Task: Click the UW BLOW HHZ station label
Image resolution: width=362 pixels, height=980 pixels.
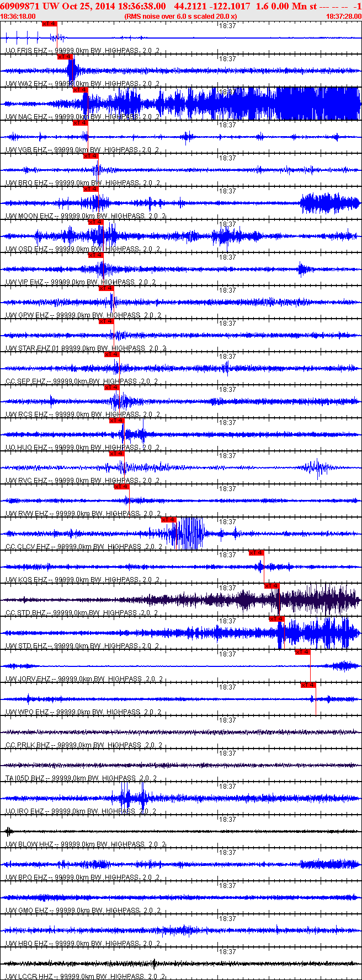Action: (x=26, y=844)
